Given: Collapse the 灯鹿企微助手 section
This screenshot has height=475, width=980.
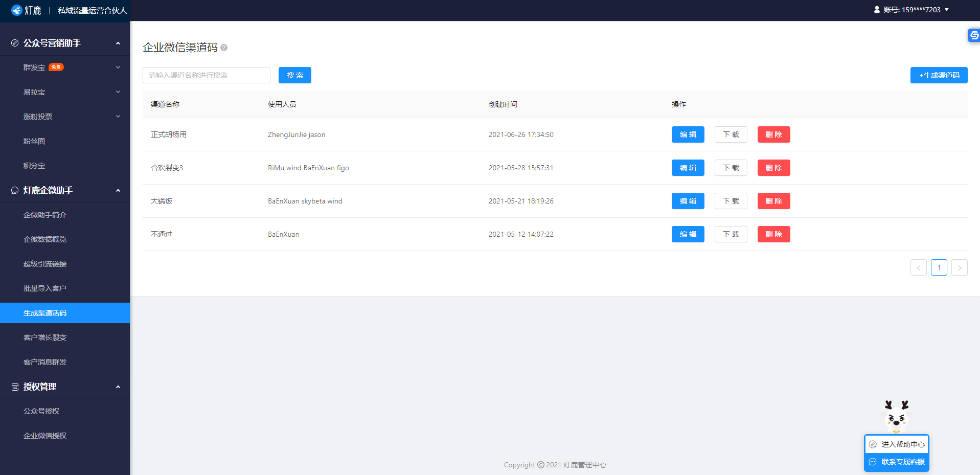Looking at the screenshot, I should point(118,190).
